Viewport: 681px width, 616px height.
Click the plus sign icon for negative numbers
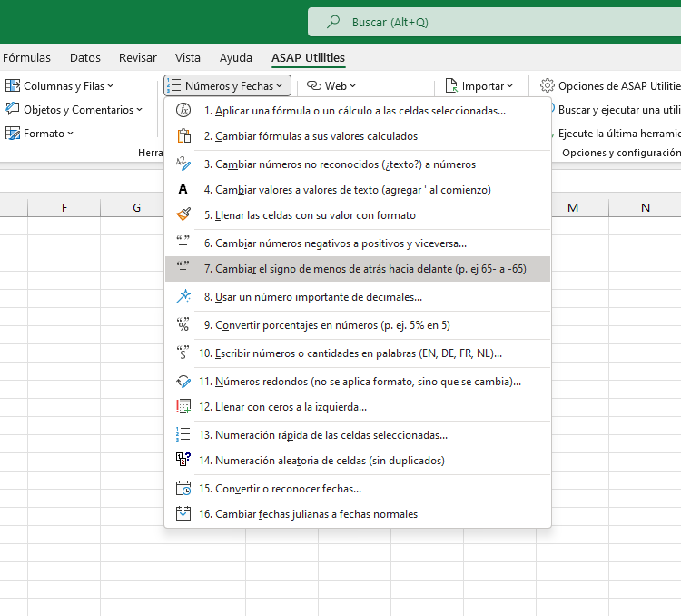[x=183, y=243]
